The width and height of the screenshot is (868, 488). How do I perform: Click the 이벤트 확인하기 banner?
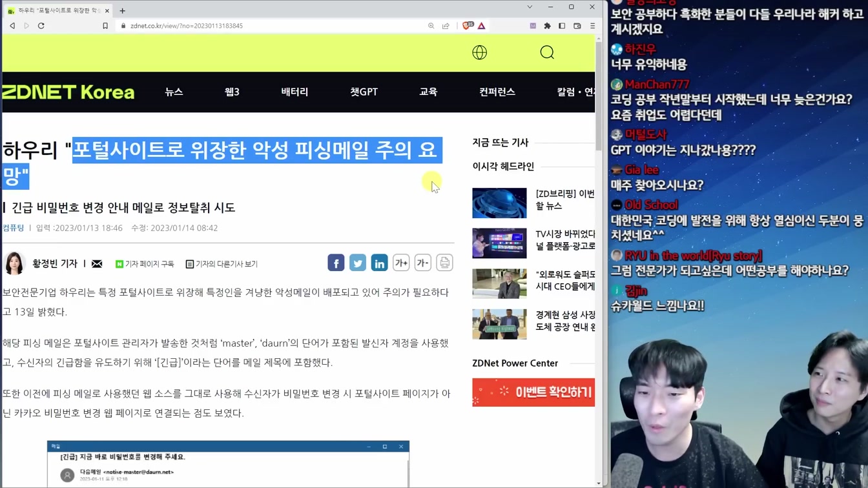[533, 392]
